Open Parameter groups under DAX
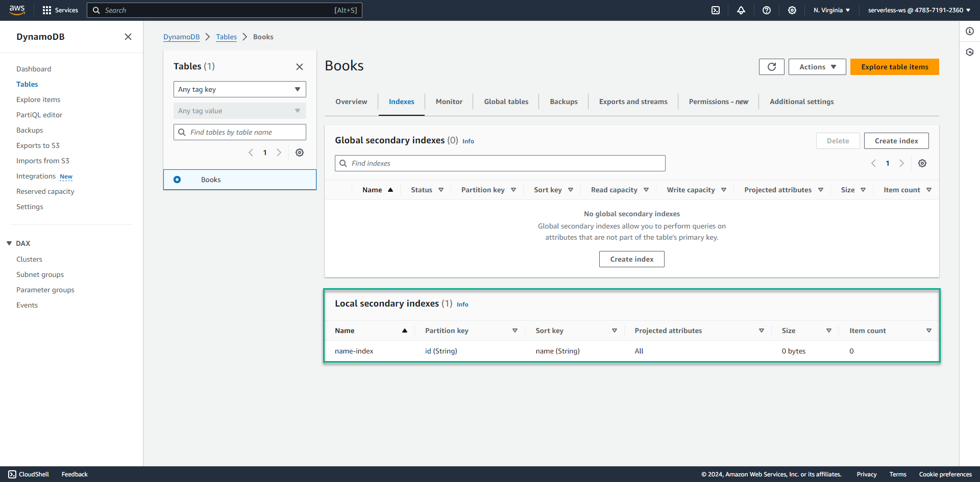 click(x=45, y=290)
